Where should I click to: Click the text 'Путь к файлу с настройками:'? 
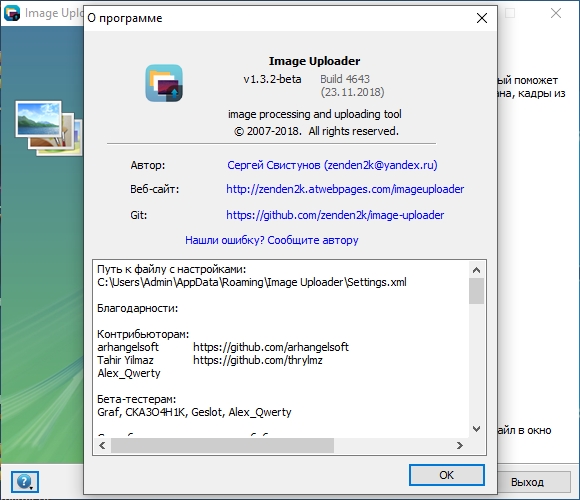(171, 269)
